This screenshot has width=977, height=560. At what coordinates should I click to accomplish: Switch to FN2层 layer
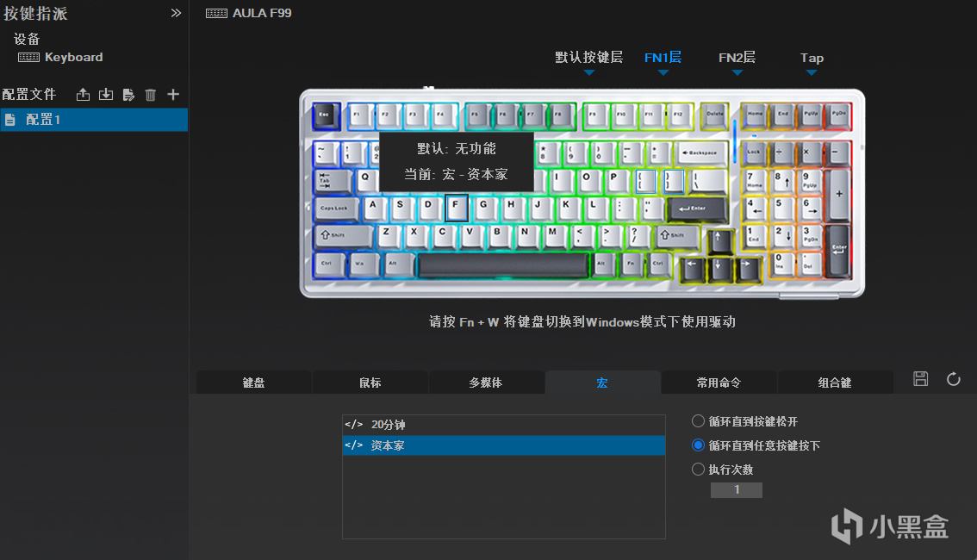(737, 58)
